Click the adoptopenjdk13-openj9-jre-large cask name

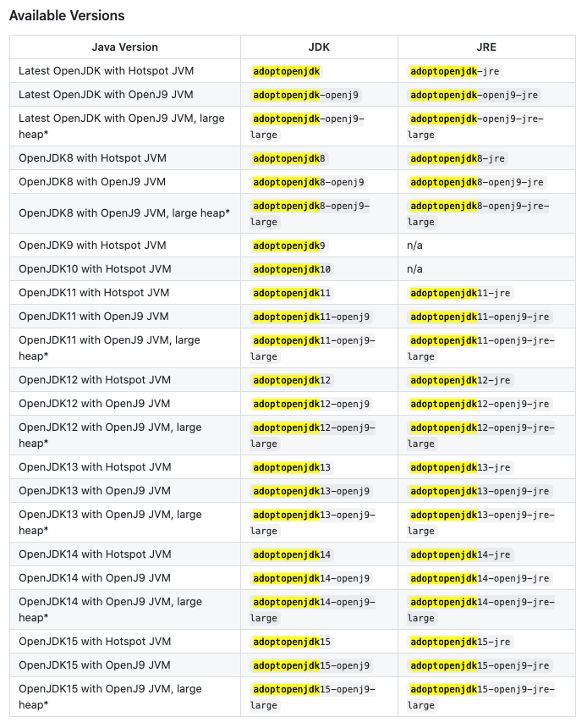click(x=481, y=523)
